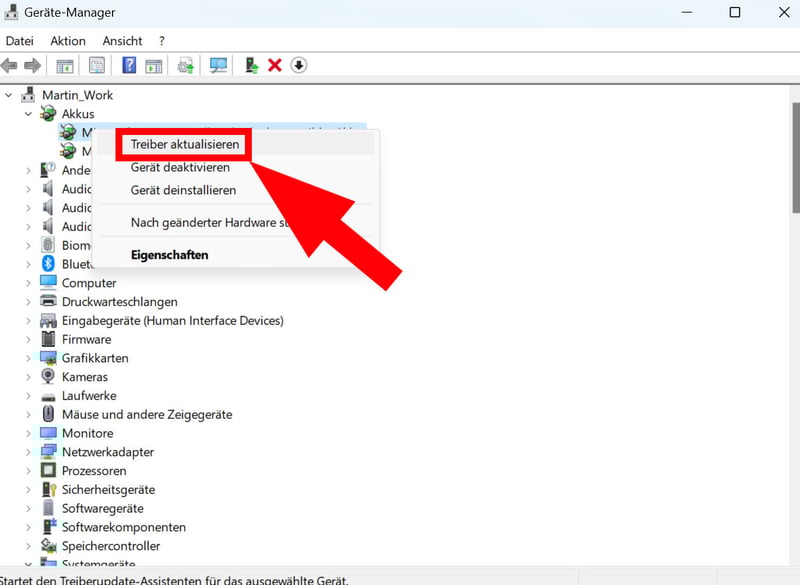
Task: Click the down-arrow disable device icon
Action: (299, 66)
